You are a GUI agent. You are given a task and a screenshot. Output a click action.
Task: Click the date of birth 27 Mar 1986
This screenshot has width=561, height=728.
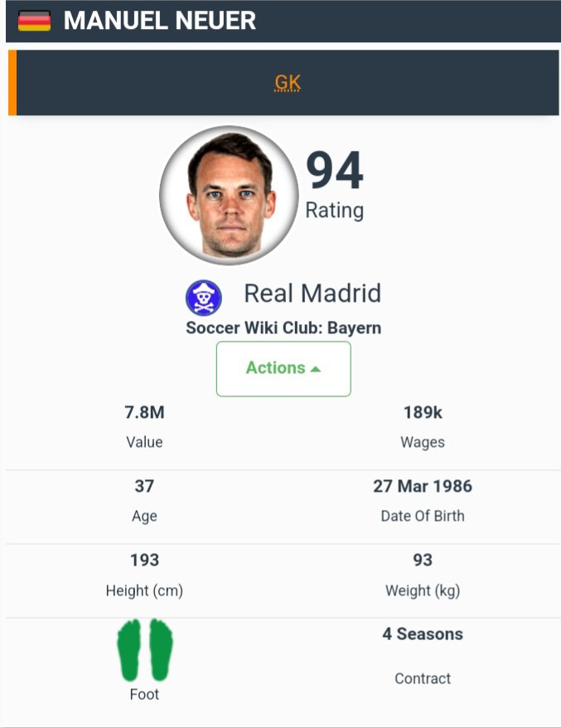click(423, 486)
